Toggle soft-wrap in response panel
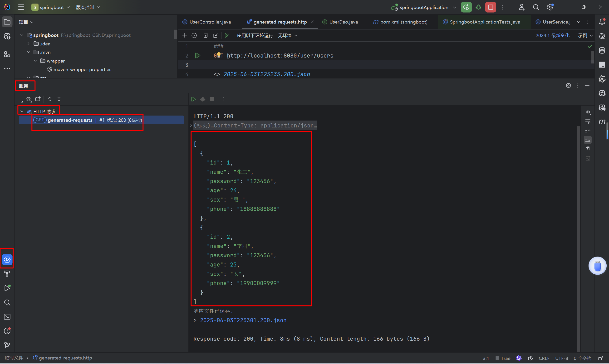Image resolution: width=609 pixels, height=364 pixels. tap(588, 121)
